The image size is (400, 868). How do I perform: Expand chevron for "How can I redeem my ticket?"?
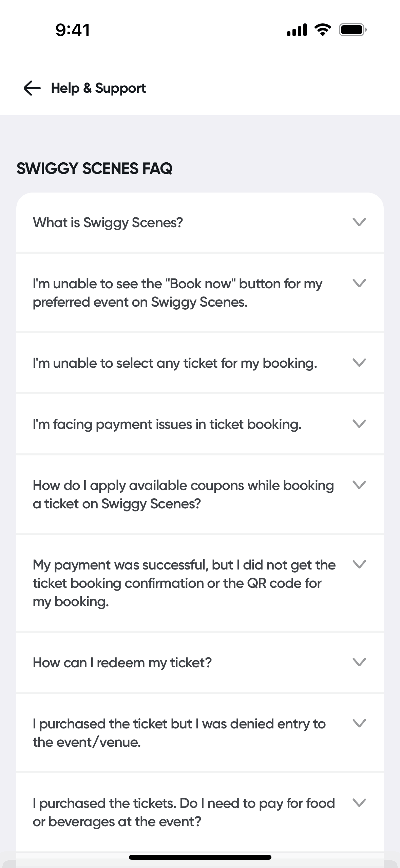tap(359, 662)
